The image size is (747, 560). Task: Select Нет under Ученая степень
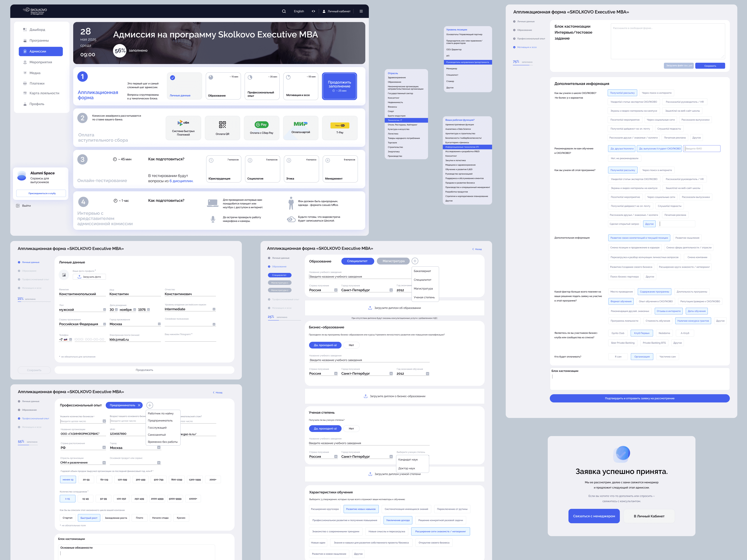pyautogui.click(x=351, y=428)
